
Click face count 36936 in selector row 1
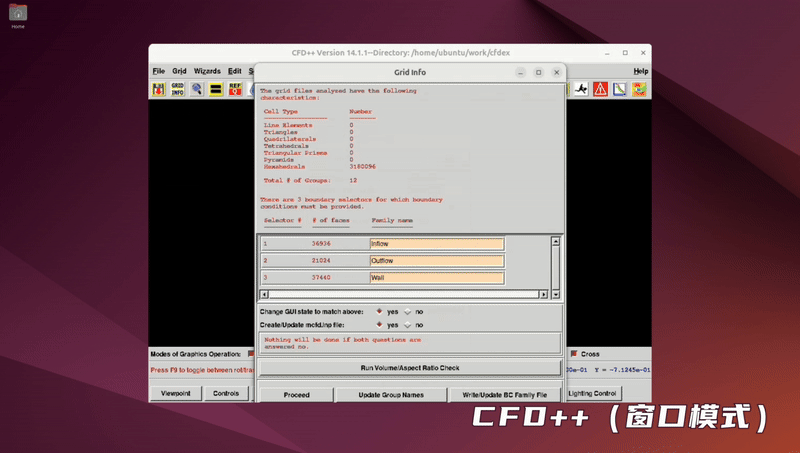coord(321,244)
